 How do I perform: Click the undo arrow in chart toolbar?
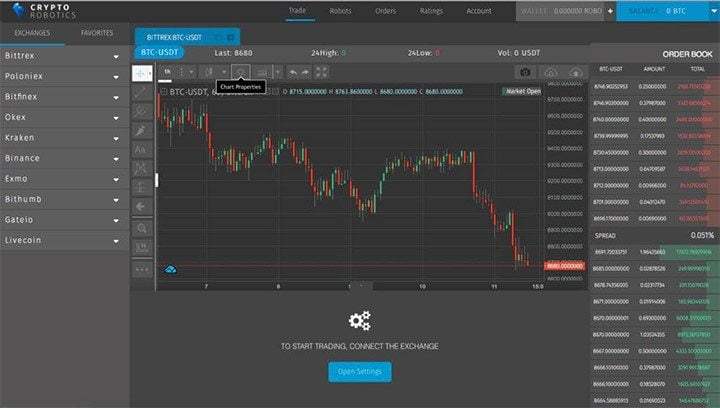tap(292, 73)
